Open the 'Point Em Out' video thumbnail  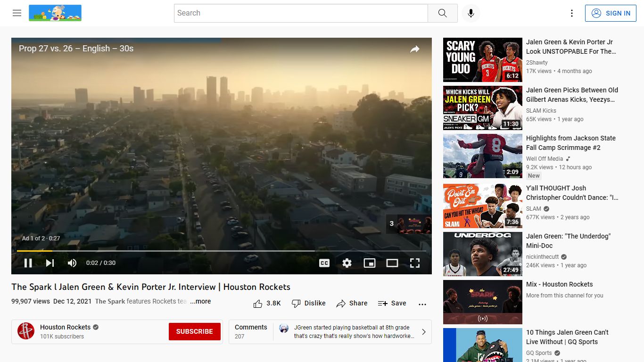click(483, 206)
